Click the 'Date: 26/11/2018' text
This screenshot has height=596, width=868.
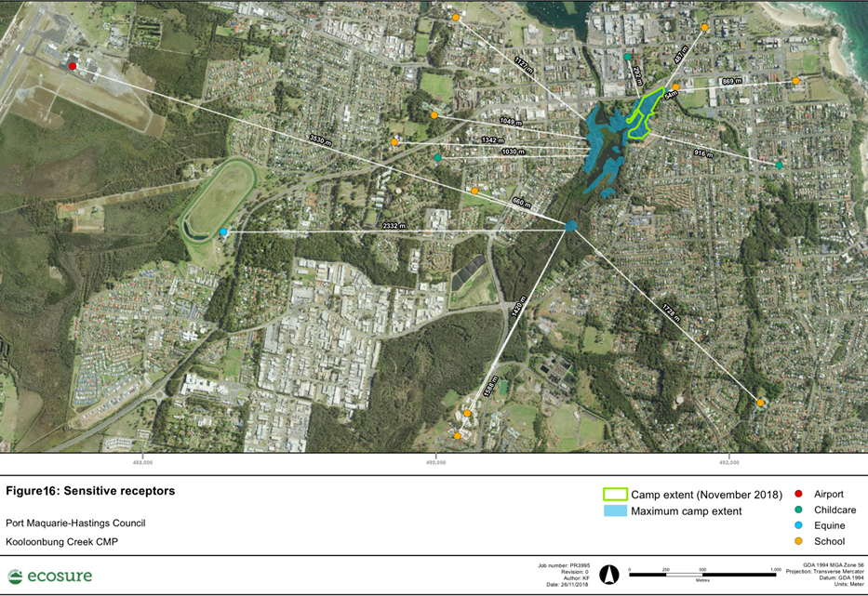point(568,585)
